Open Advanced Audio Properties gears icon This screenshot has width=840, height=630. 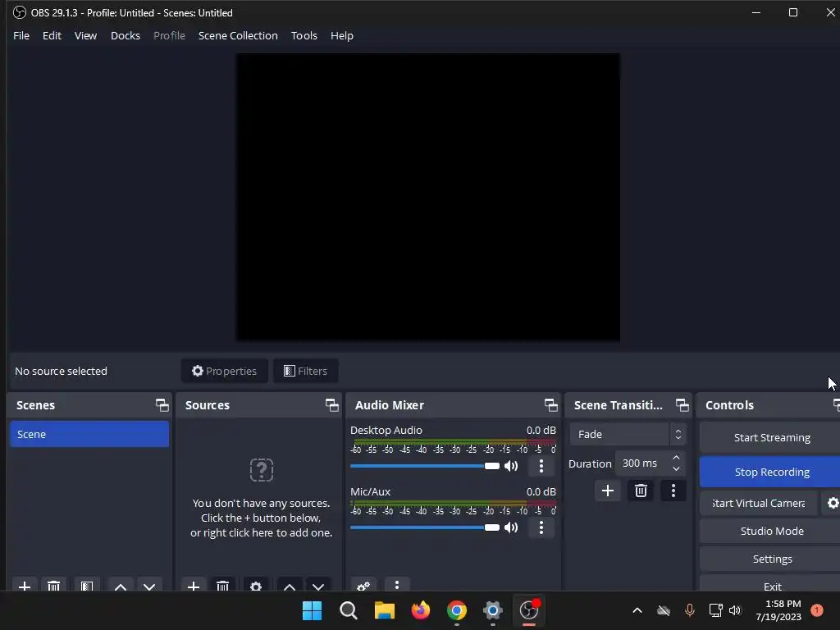363,586
